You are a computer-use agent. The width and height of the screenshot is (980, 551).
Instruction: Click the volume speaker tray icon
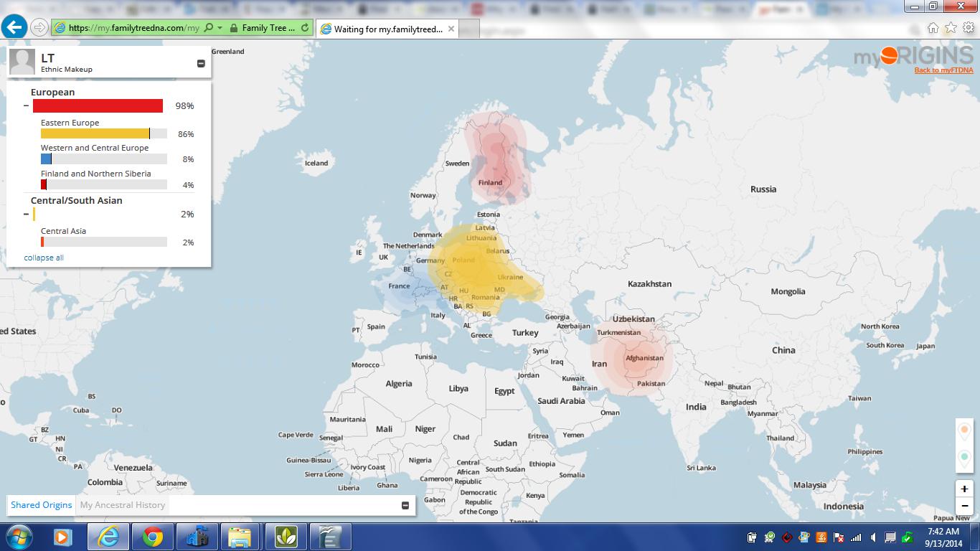pos(873,537)
